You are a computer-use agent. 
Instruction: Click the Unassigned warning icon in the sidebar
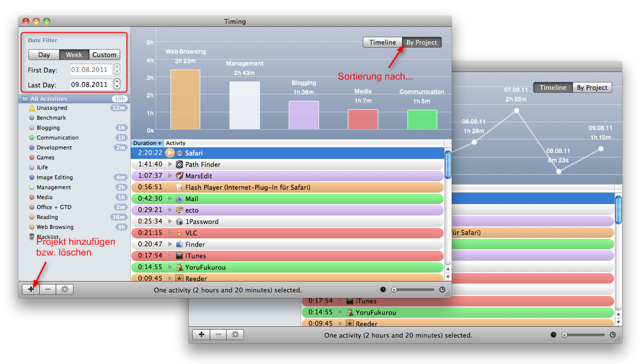(32, 108)
